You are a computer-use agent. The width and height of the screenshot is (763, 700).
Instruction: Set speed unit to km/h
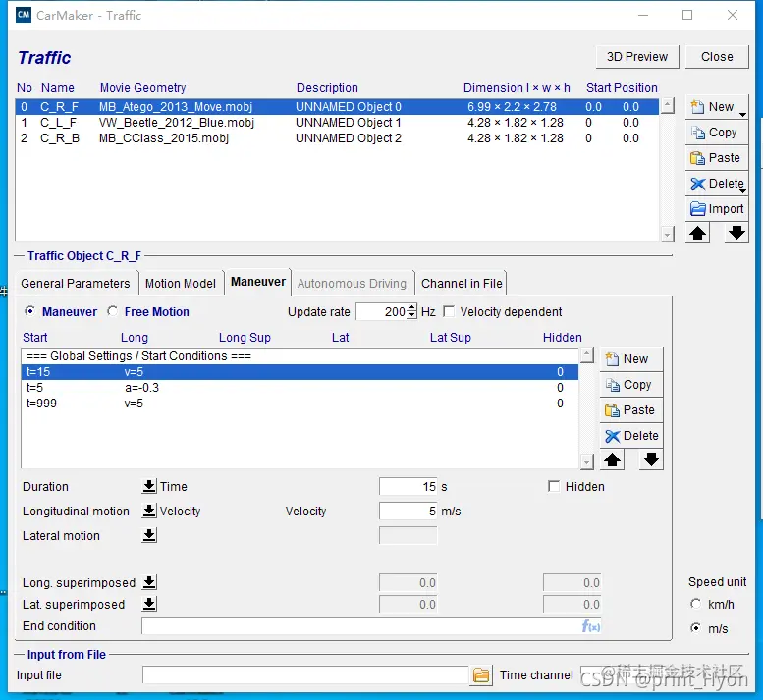click(x=696, y=604)
